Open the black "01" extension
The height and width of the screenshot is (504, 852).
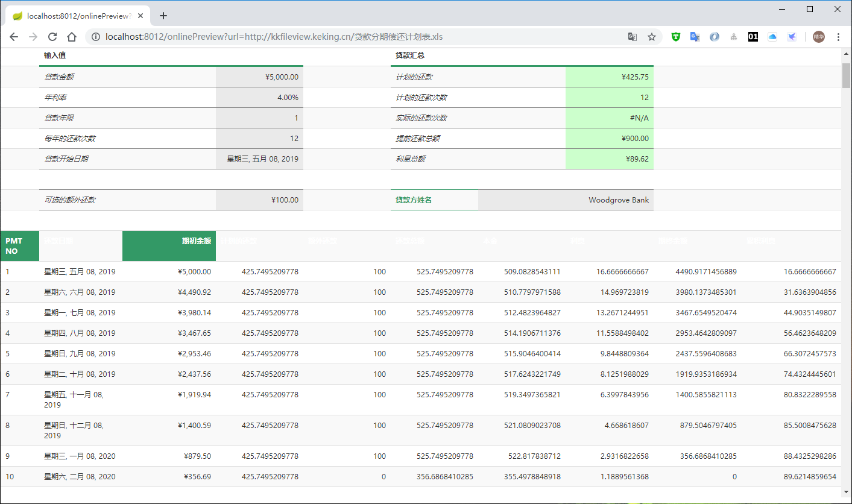[753, 37]
